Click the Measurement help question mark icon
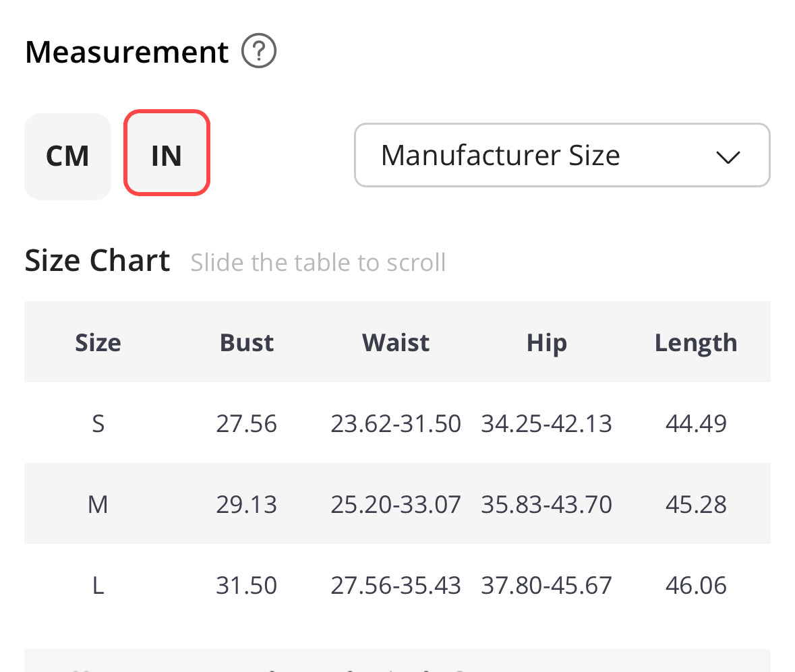 259,52
